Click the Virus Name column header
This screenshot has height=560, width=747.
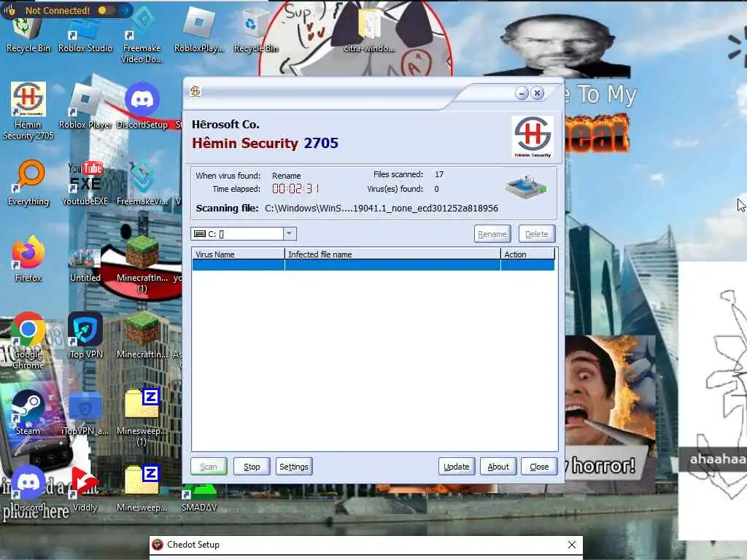point(239,254)
